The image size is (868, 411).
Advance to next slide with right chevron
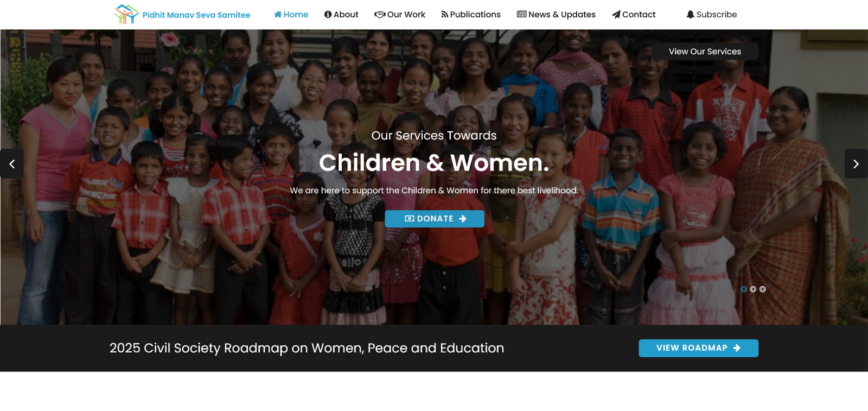tap(856, 164)
